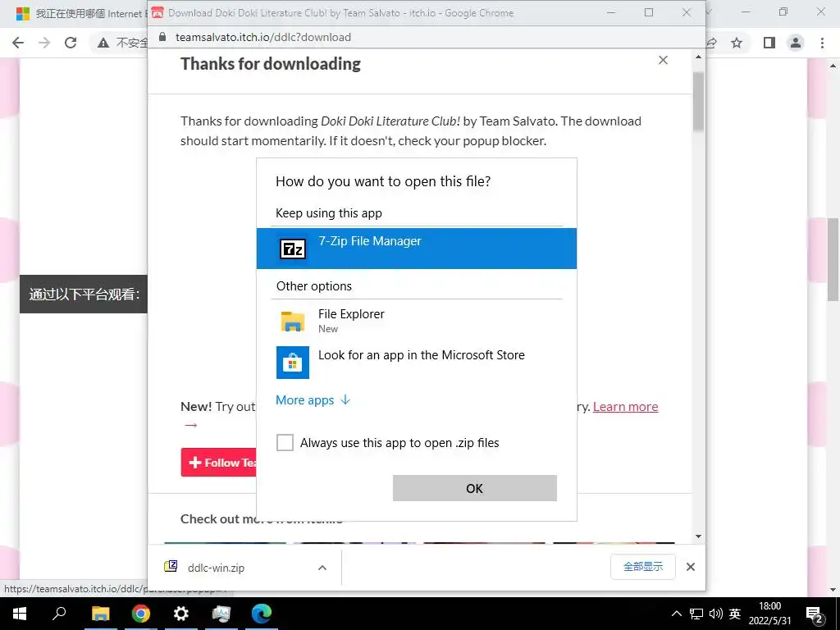
Task: Open Chrome three-dot menu in background window
Action: (x=822, y=43)
